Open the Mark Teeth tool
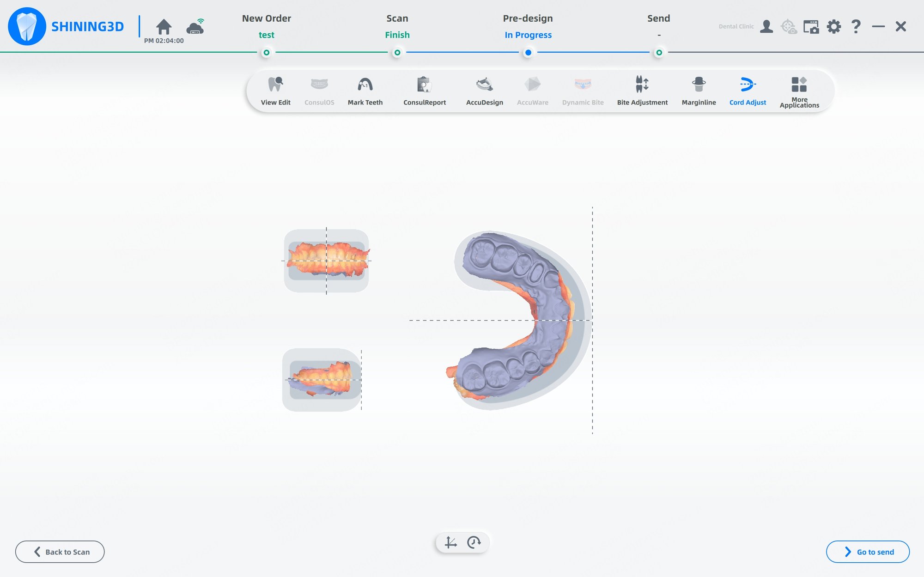Viewport: 924px width, 577px height. pos(365,90)
